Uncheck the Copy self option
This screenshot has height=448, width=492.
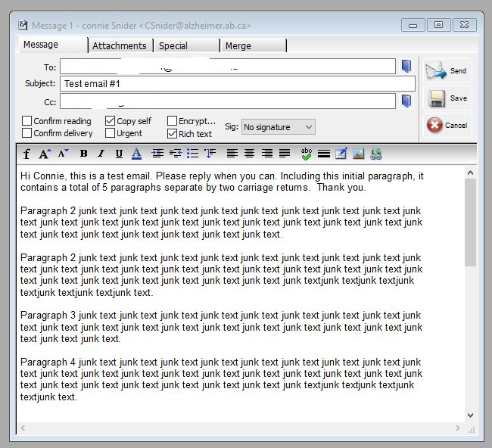click(x=111, y=121)
